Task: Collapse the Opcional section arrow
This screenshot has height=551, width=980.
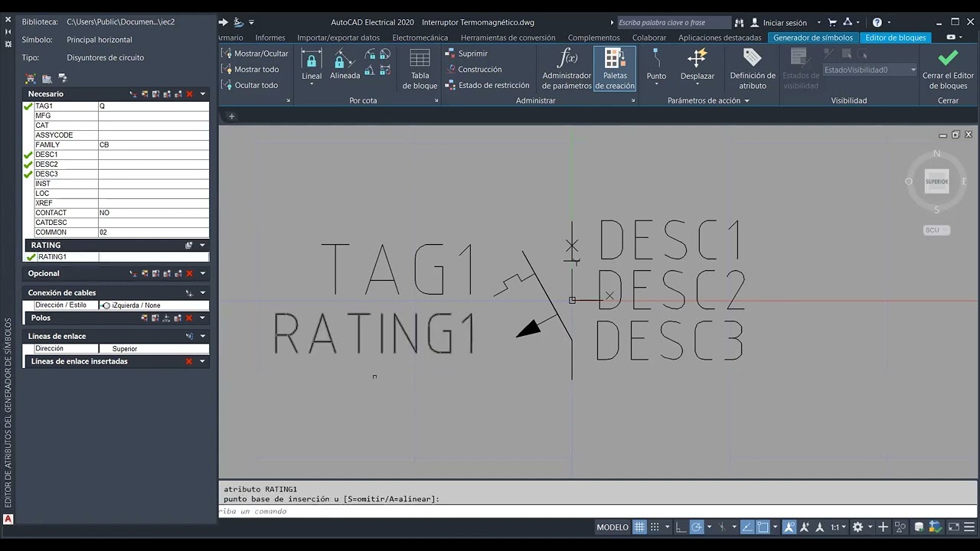Action: [x=203, y=273]
